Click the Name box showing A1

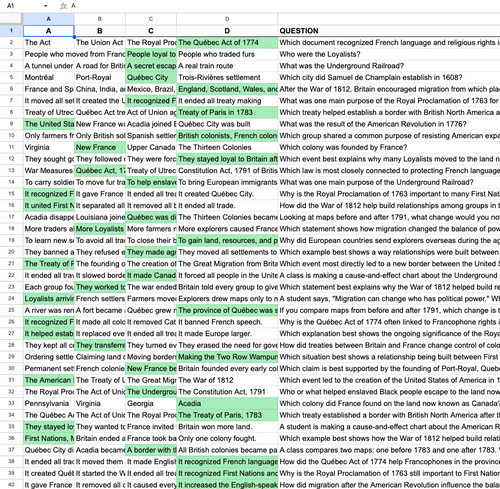point(11,6)
